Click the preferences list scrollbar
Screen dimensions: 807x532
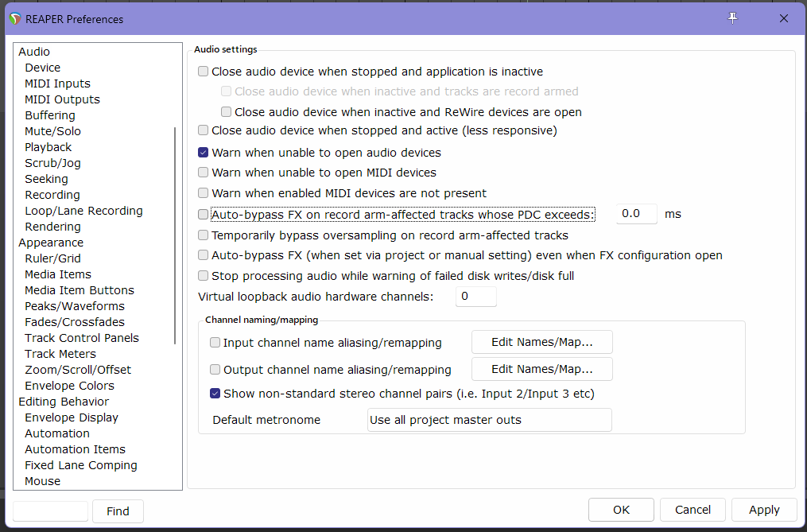pyautogui.click(x=176, y=235)
